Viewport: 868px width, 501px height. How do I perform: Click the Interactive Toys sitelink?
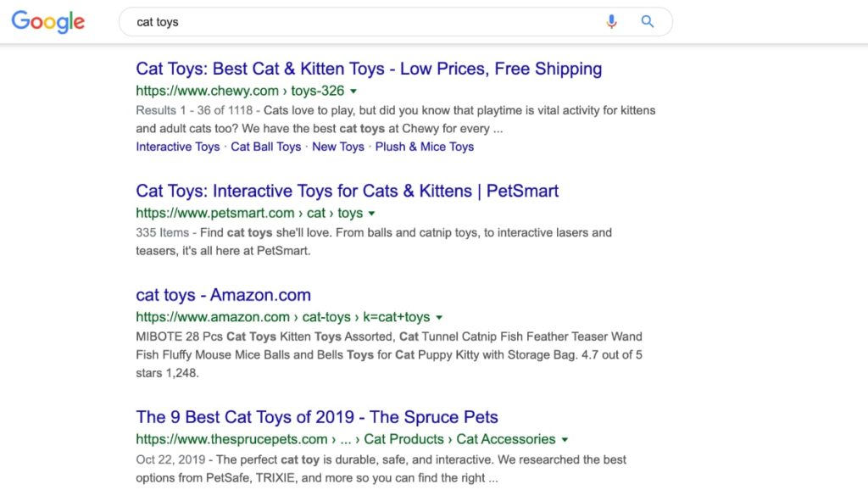(x=178, y=147)
